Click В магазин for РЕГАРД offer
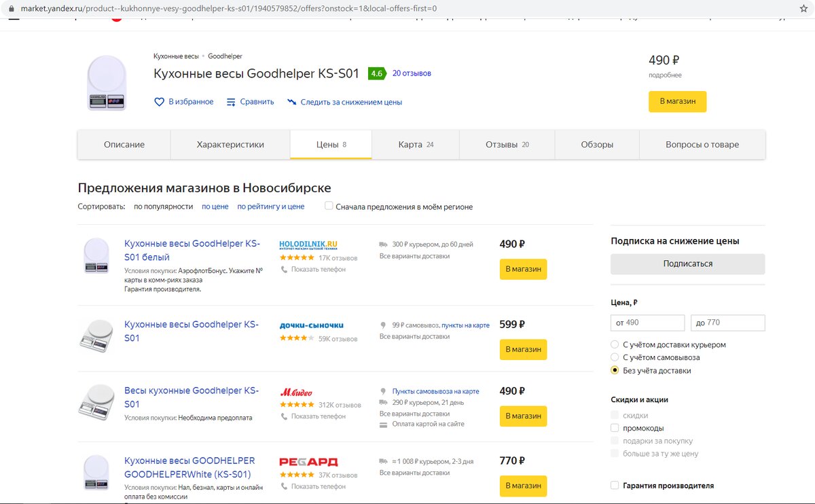 (523, 486)
